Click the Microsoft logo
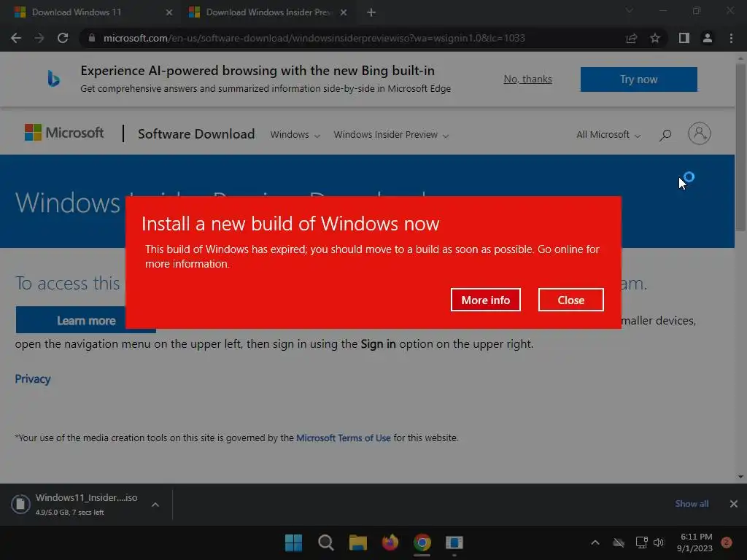The width and height of the screenshot is (747, 560). [64, 133]
